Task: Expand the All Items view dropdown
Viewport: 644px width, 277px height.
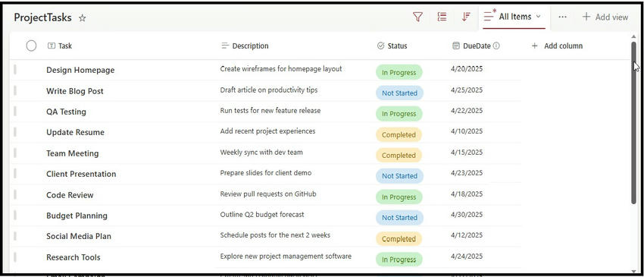Action: tap(538, 17)
